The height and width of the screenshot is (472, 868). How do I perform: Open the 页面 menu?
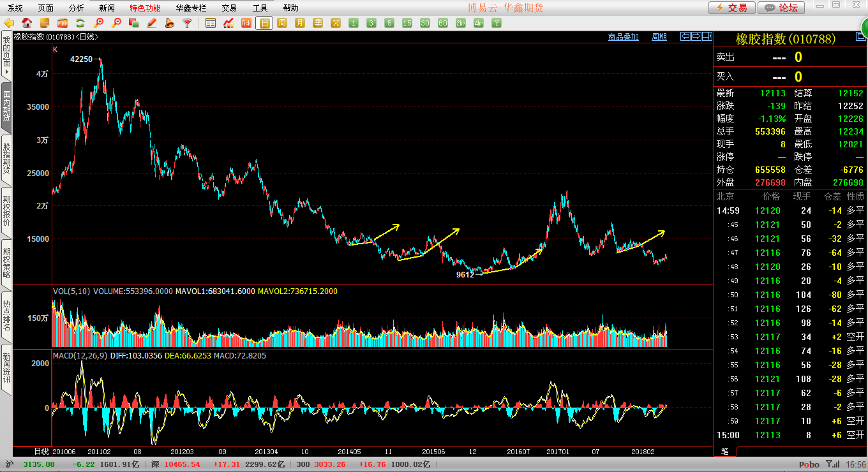[x=45, y=8]
